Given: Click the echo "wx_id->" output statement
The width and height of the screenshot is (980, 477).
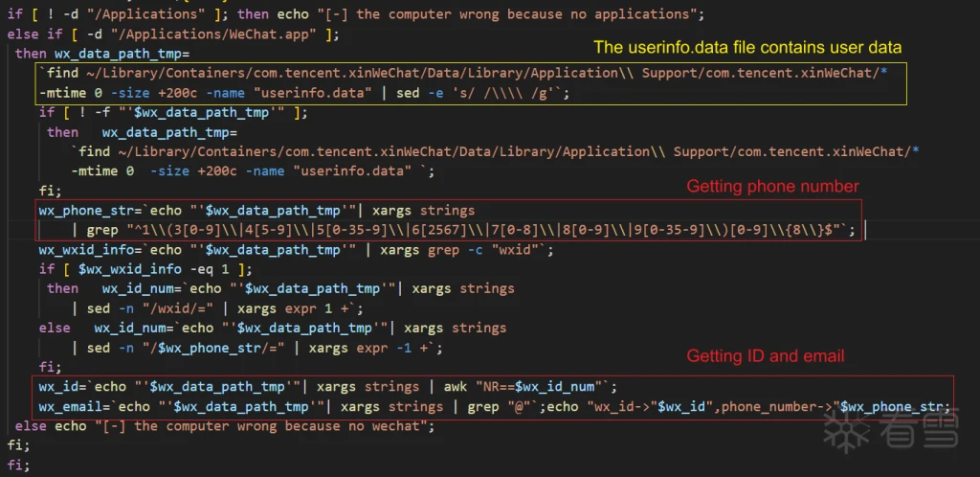Looking at the screenshot, I should coord(603,406).
